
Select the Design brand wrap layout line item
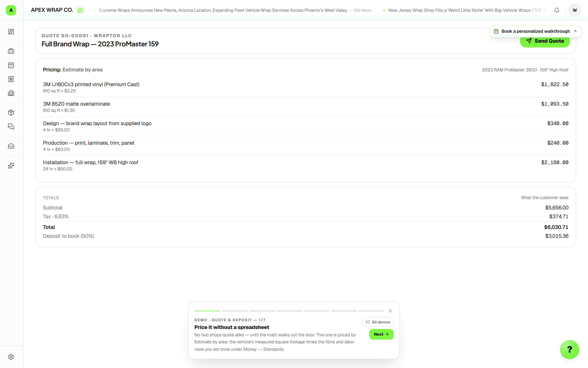click(x=306, y=126)
